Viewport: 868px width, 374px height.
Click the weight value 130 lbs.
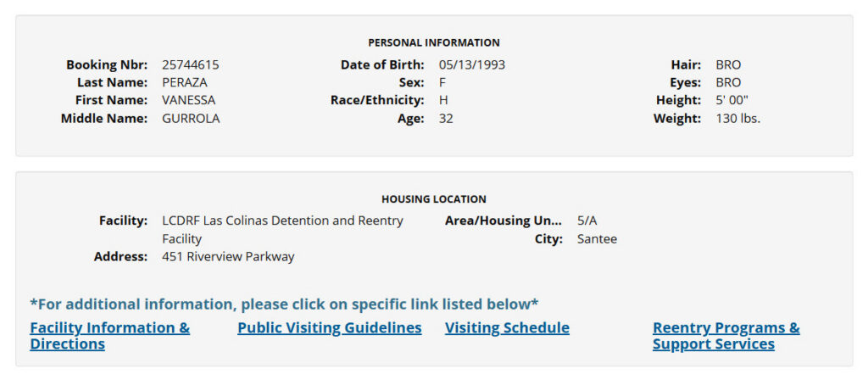click(x=737, y=119)
